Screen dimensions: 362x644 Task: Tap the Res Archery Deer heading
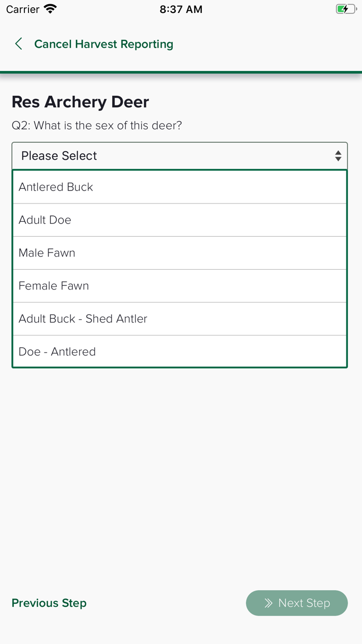tap(80, 102)
